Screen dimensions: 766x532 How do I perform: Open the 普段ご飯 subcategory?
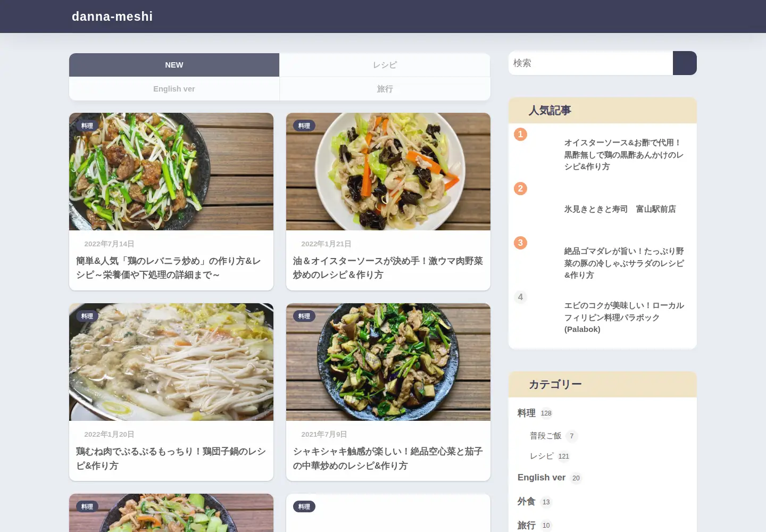click(x=545, y=436)
